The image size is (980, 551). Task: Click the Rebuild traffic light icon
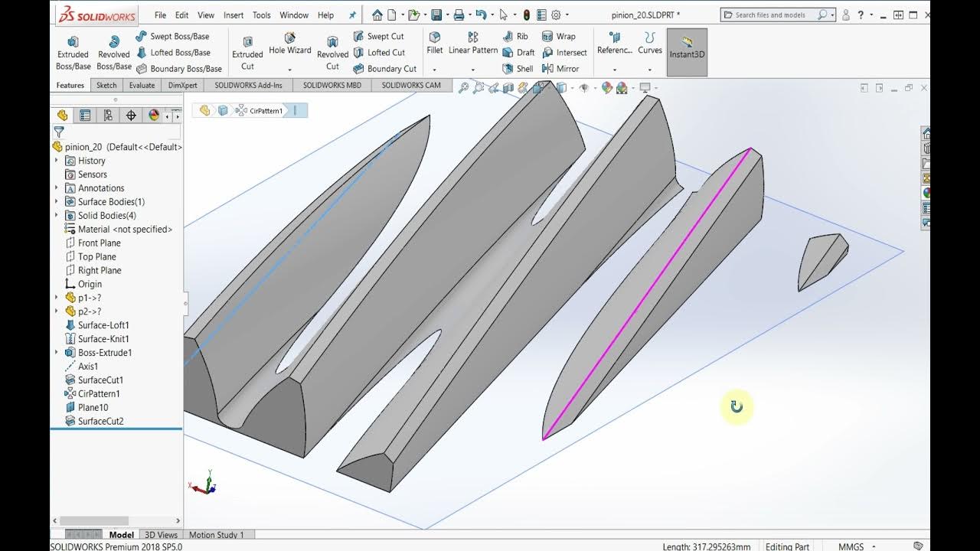click(527, 15)
